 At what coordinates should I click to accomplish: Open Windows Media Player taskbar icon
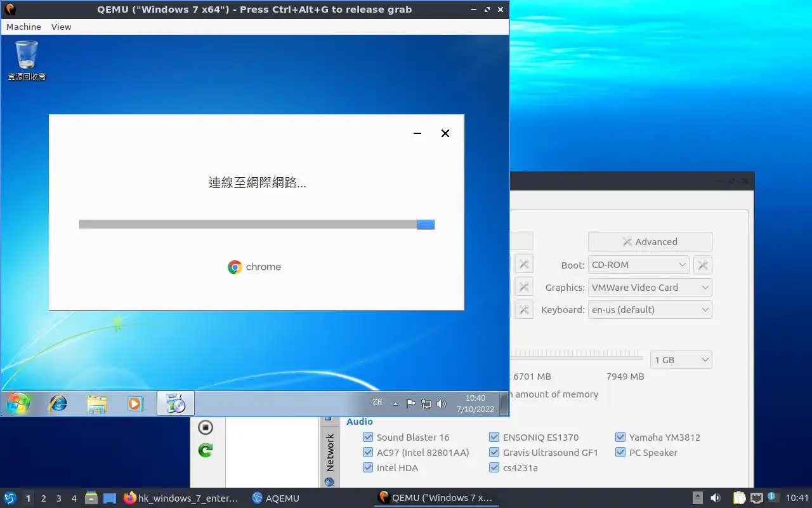point(134,403)
